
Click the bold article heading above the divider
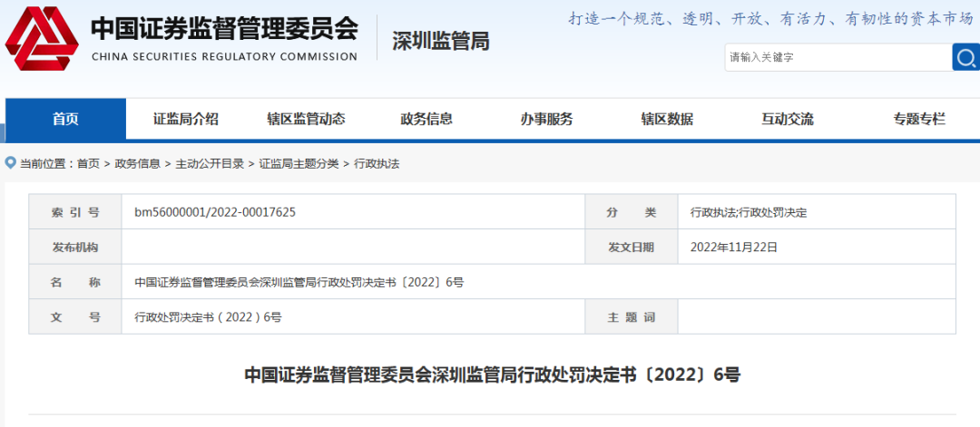pos(492,375)
